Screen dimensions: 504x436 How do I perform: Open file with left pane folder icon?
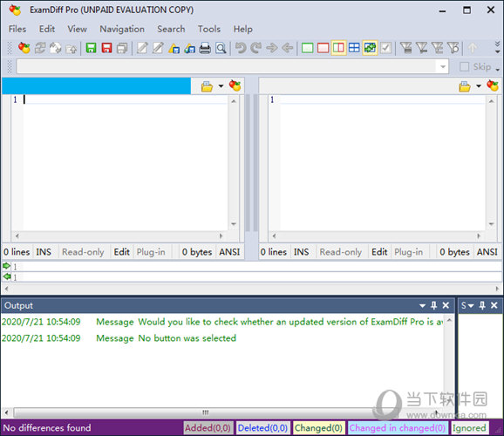pos(207,86)
